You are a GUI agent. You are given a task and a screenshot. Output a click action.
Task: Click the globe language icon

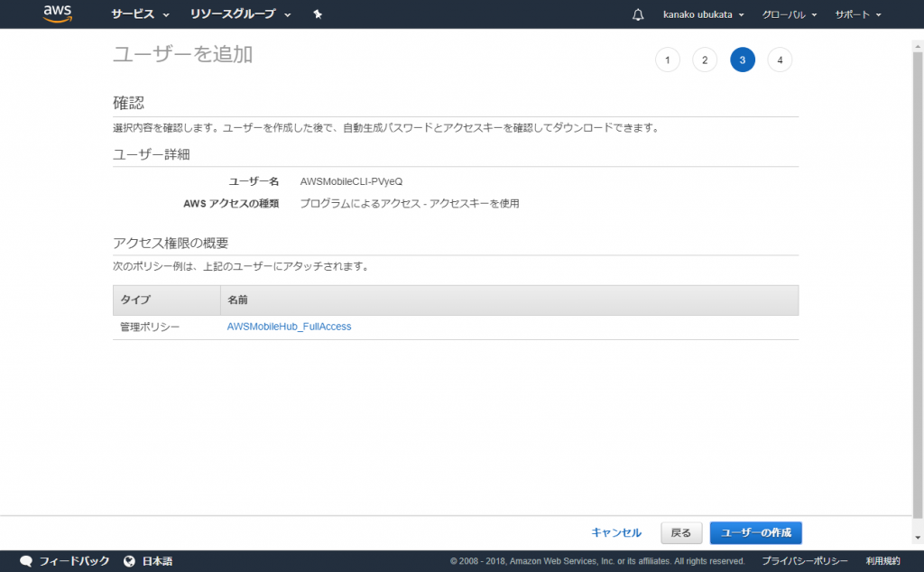[129, 561]
